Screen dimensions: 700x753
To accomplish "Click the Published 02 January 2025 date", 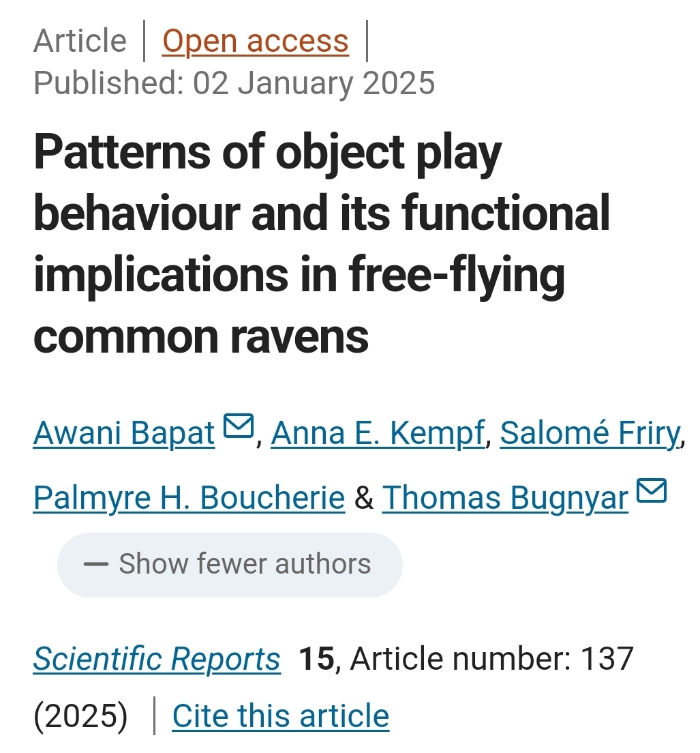I will click(x=234, y=83).
